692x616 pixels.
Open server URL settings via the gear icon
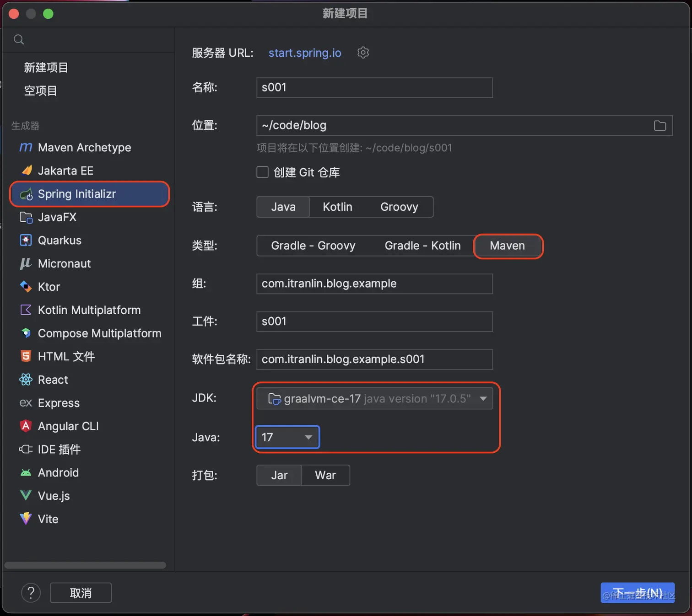363,53
